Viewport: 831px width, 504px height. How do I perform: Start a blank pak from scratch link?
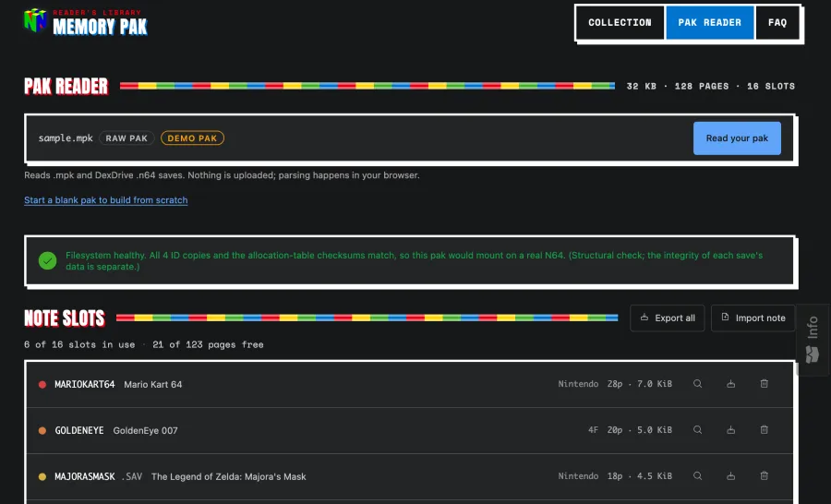point(106,199)
